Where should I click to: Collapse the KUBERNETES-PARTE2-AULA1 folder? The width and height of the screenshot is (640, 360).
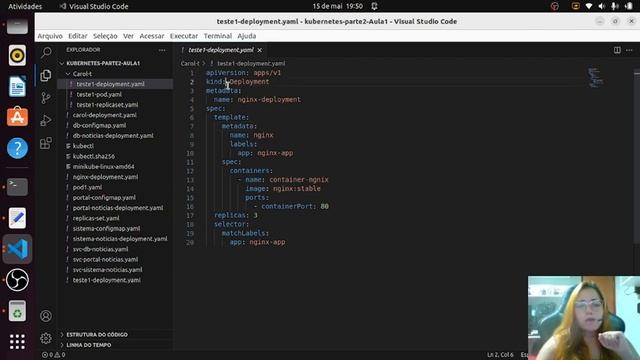point(103,63)
